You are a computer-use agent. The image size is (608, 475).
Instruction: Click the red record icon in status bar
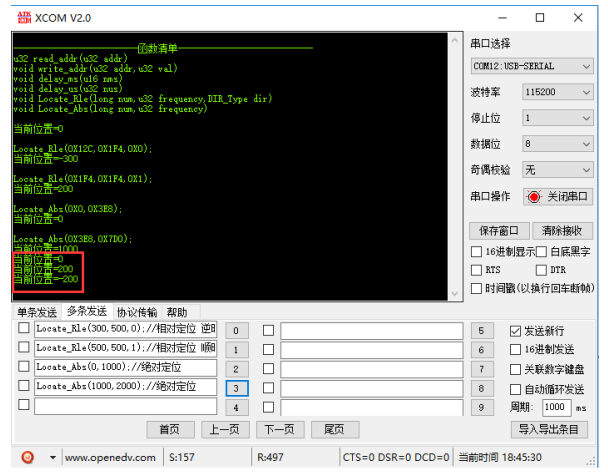coord(28,458)
